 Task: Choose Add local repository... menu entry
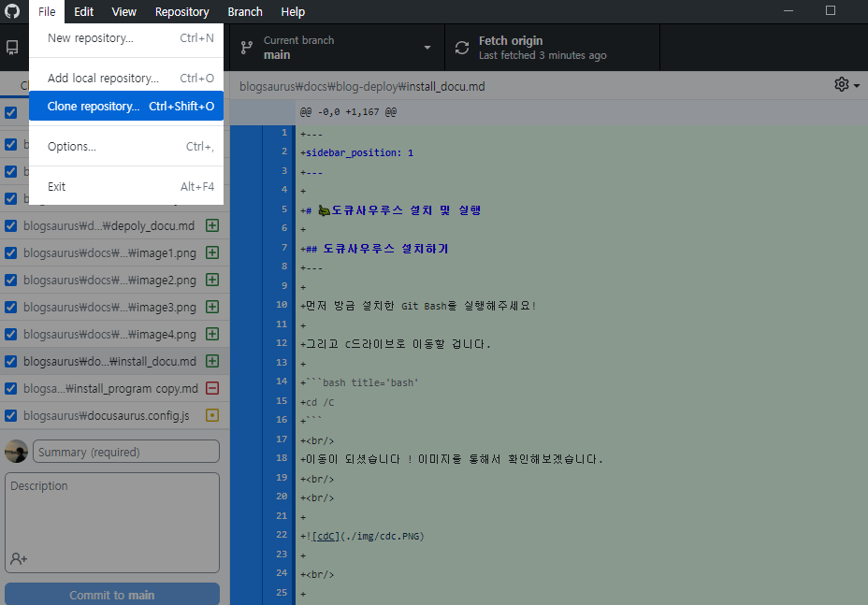[126, 78]
